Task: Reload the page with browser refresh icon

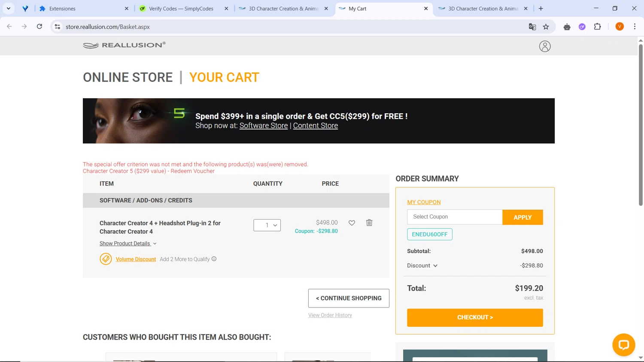Action: coord(39,27)
